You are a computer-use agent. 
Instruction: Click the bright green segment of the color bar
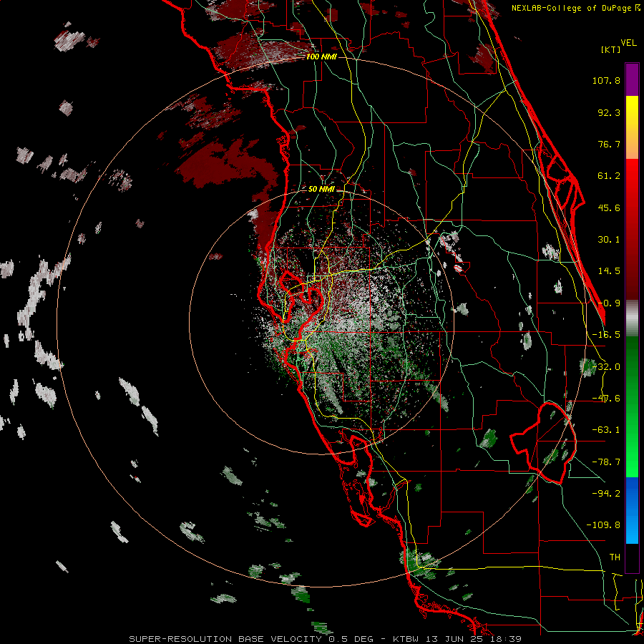632,406
